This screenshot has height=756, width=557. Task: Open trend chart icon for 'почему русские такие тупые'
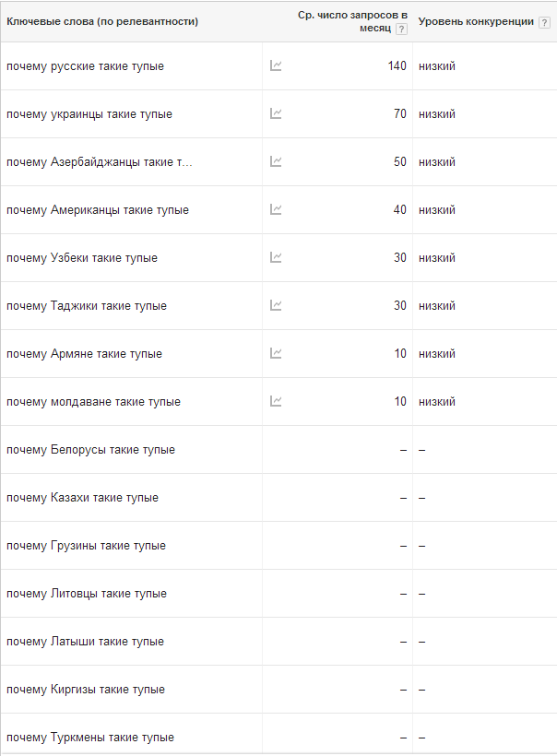(276, 66)
